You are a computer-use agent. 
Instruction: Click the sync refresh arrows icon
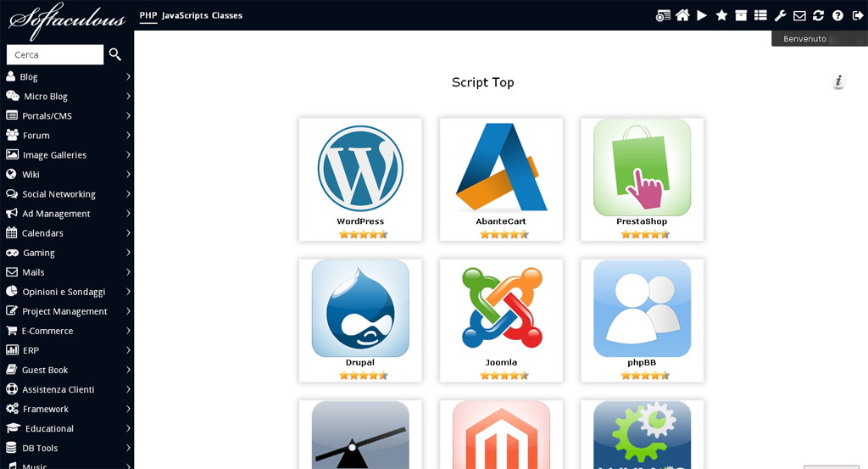[x=818, y=15]
